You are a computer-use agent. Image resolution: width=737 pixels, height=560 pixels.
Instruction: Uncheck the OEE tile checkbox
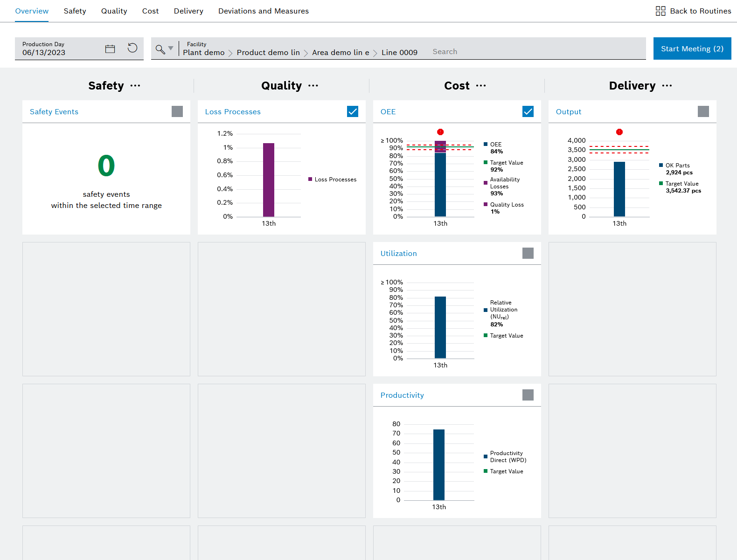pyautogui.click(x=528, y=111)
